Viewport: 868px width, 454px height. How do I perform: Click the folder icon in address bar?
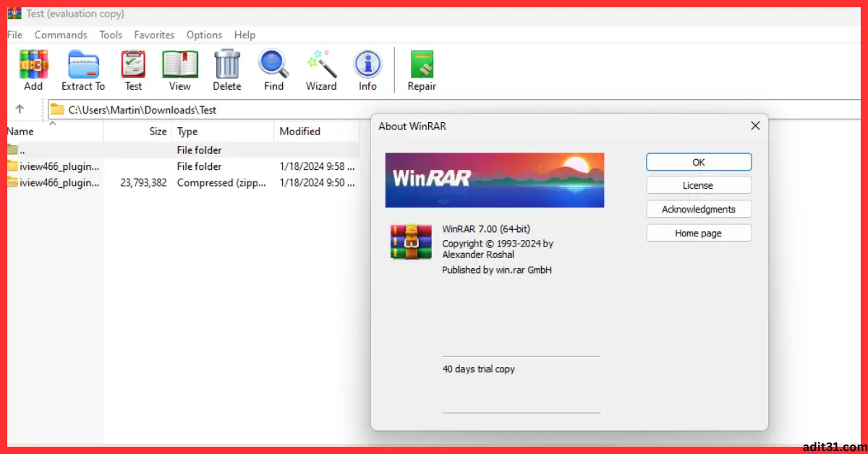[x=57, y=110]
